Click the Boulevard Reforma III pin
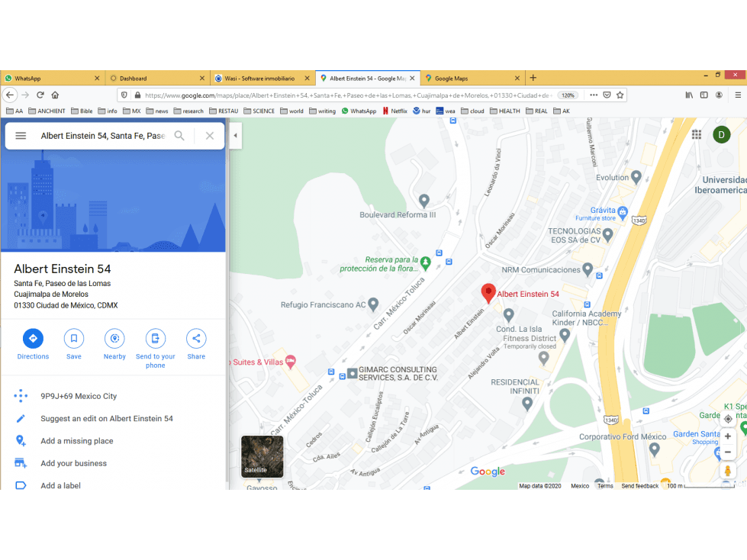Image resolution: width=747 pixels, height=560 pixels. pos(423,201)
